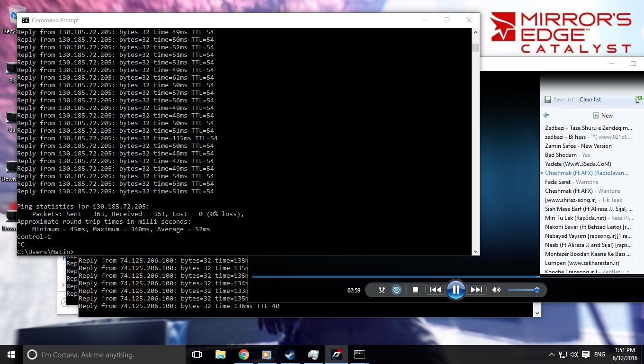Open Task View on the taskbar
Image resolution: width=644 pixels, height=364 pixels.
coord(197,355)
